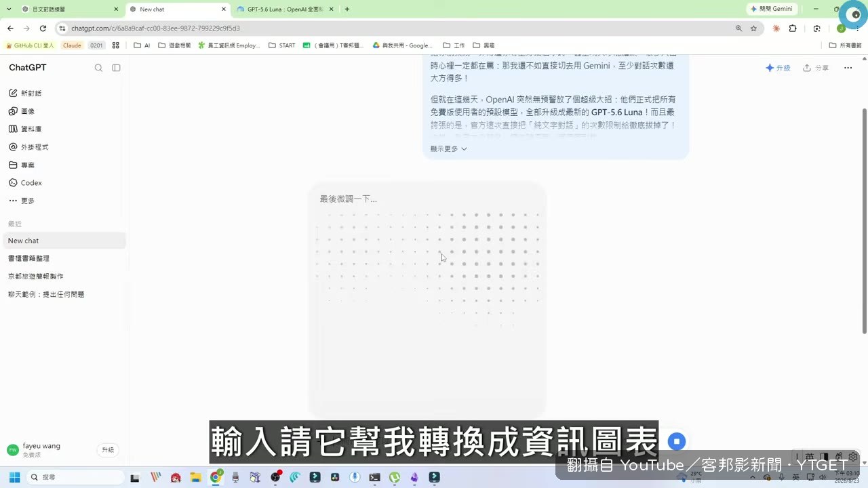This screenshot has width=868, height=488.
Task: Click the 問問 Gemini button
Action: (772, 9)
